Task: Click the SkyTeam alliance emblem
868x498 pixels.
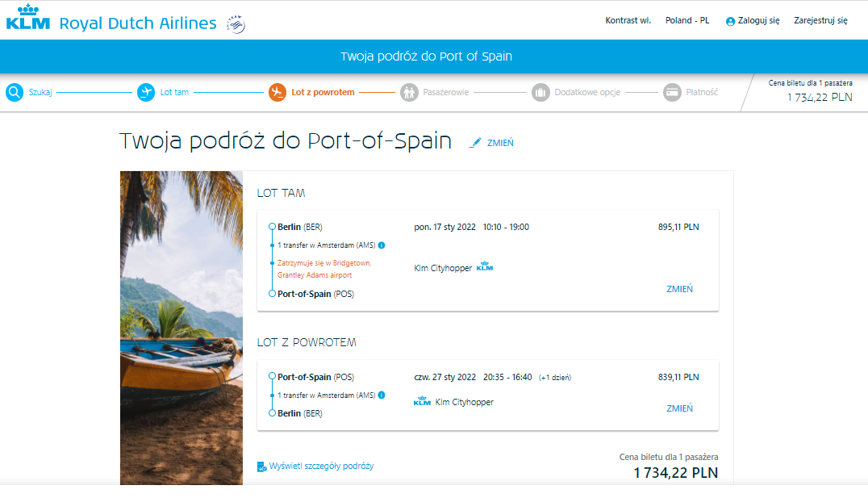Action: click(x=236, y=24)
